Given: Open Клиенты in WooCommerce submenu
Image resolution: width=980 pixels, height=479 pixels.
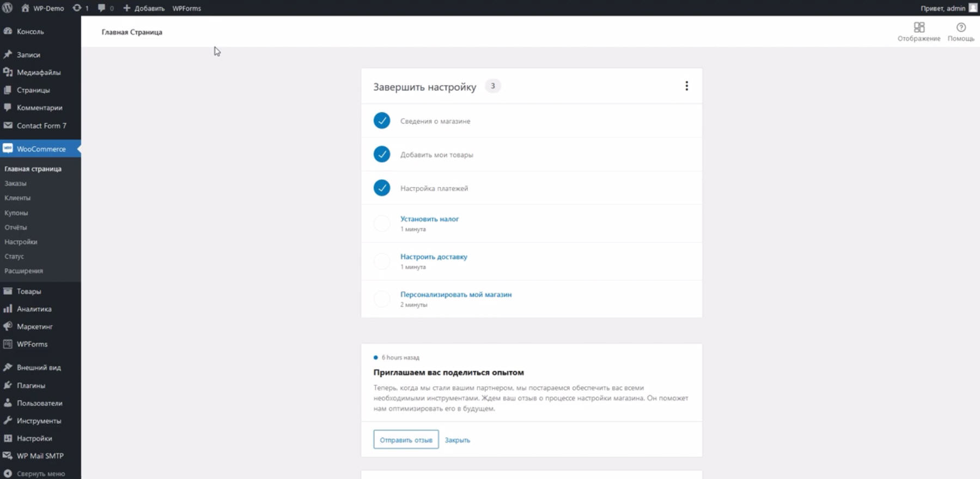Looking at the screenshot, I should 17,198.
